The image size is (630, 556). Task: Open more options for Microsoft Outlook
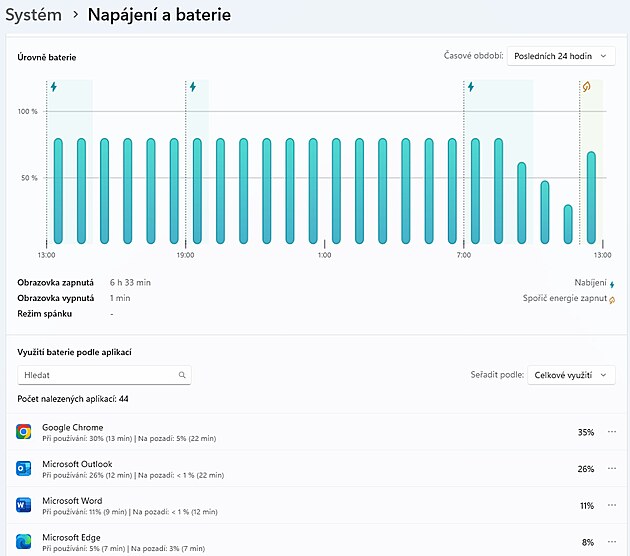(x=612, y=468)
